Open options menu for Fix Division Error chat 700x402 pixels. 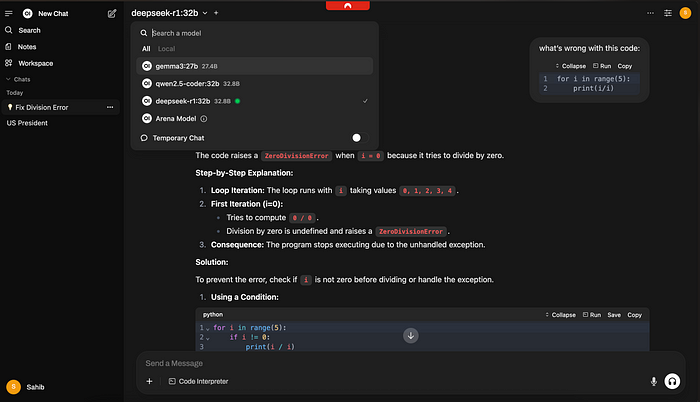pos(110,107)
